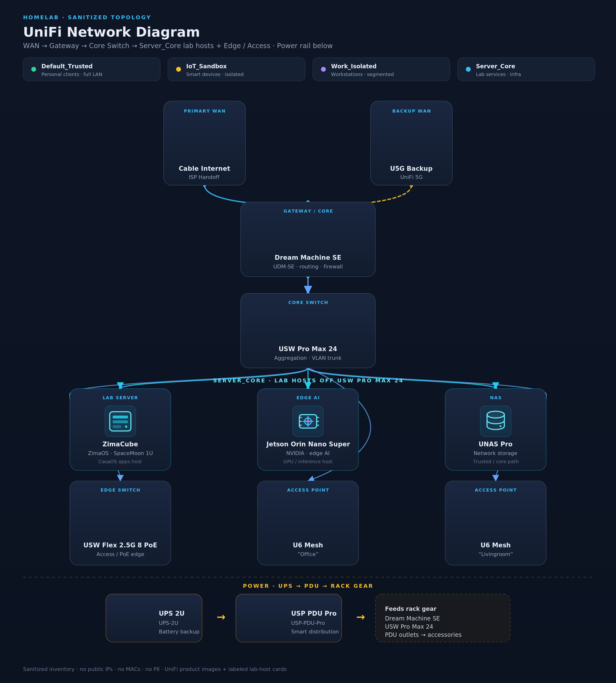Image resolution: width=616 pixels, height=683 pixels.
Task: Click the UNAS Pro database icon
Action: [x=495, y=421]
